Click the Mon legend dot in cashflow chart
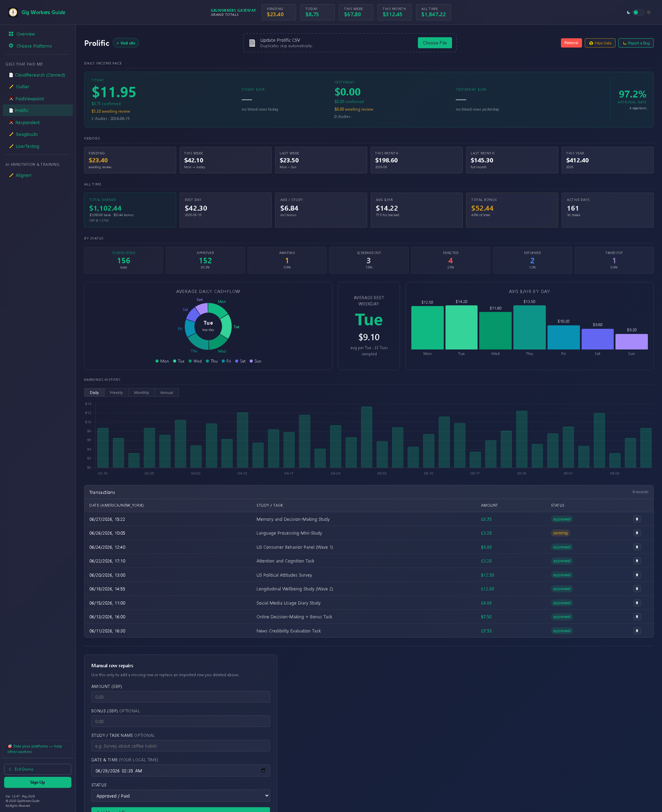 point(157,361)
